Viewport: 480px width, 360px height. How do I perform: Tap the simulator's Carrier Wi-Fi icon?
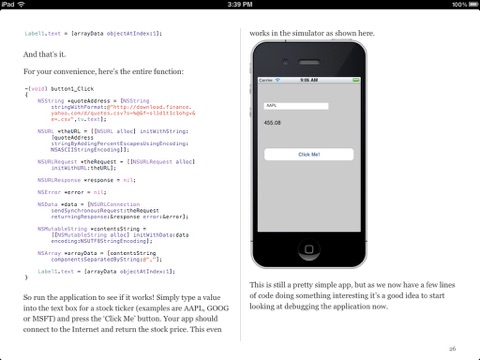pyautogui.click(x=277, y=80)
